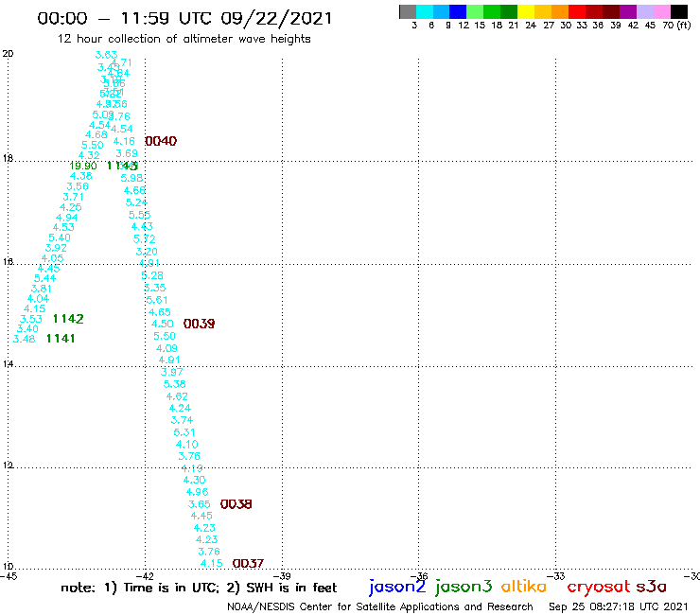Image resolution: width=700 pixels, height=615 pixels.
Task: Click the purple legend color swatch
Action: coord(628,12)
